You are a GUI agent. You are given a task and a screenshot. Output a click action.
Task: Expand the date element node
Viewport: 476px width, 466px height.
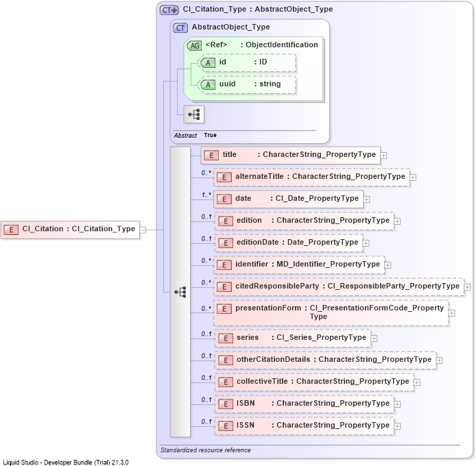coord(366,199)
